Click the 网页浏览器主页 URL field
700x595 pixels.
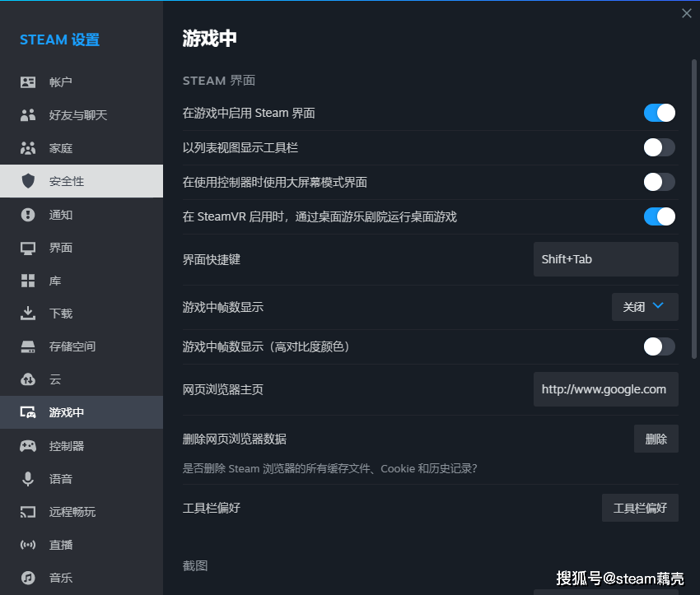pyautogui.click(x=606, y=389)
